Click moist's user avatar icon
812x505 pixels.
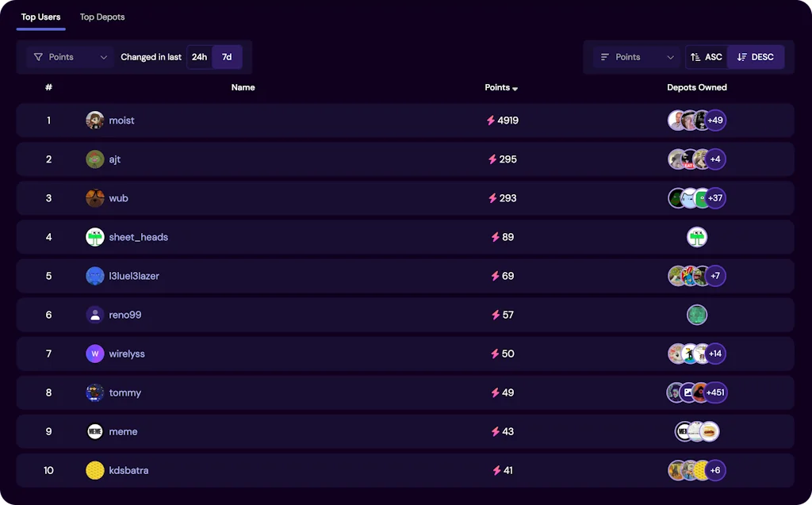(95, 121)
